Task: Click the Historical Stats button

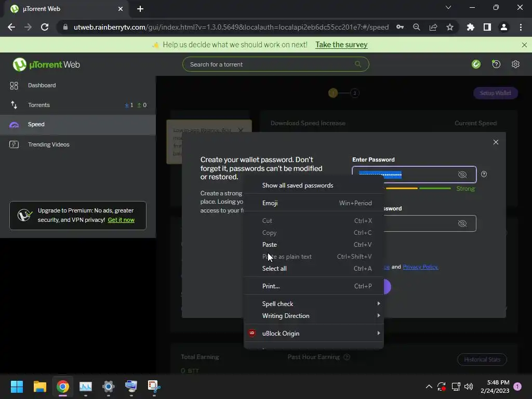Action: (x=482, y=360)
